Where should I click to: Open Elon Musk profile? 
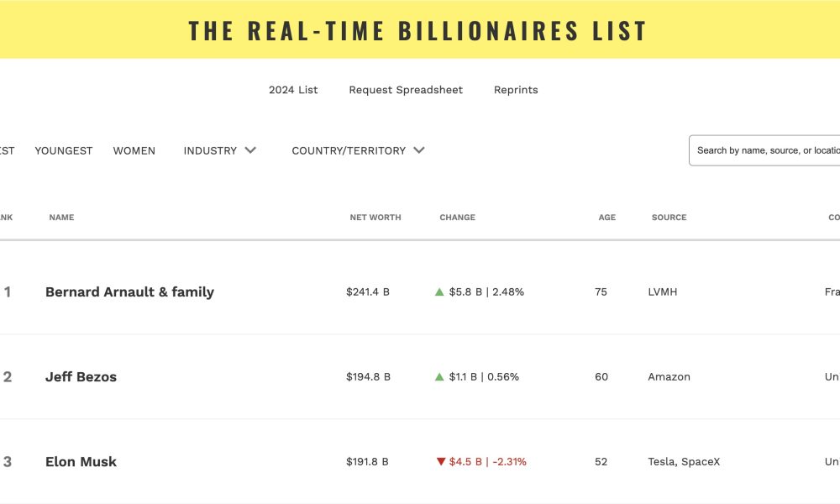(x=81, y=462)
